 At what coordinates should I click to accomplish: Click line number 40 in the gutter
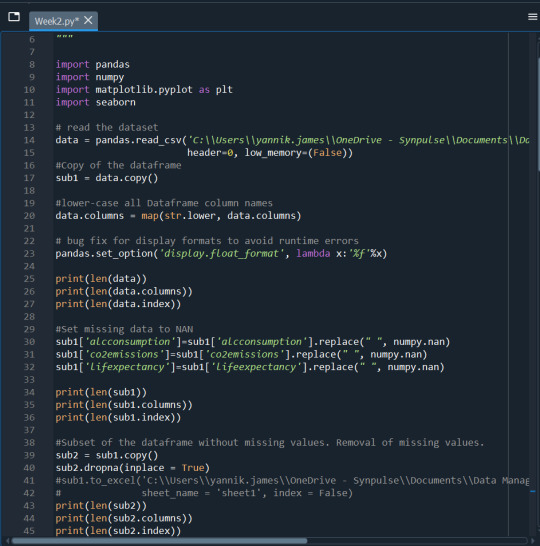tap(29, 468)
